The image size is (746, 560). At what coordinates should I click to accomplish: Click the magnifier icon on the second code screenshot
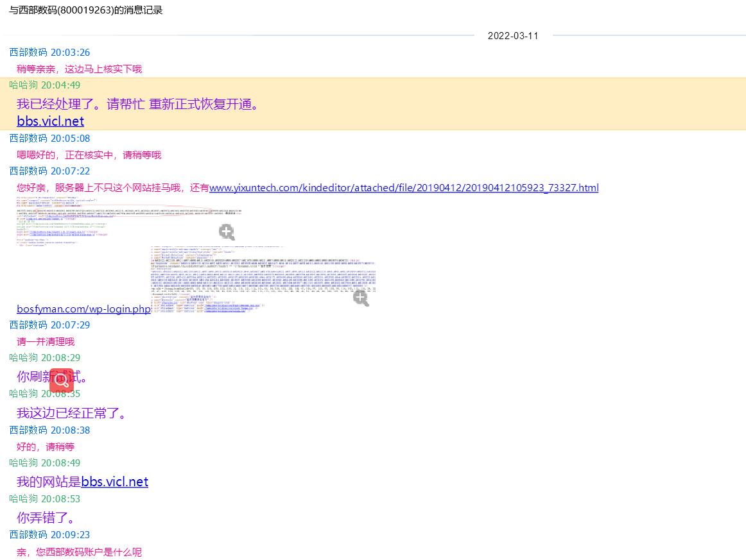point(361,298)
